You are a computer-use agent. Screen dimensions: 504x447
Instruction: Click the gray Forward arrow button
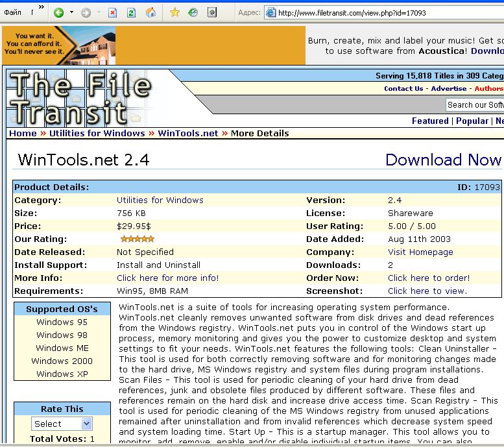coord(86,12)
